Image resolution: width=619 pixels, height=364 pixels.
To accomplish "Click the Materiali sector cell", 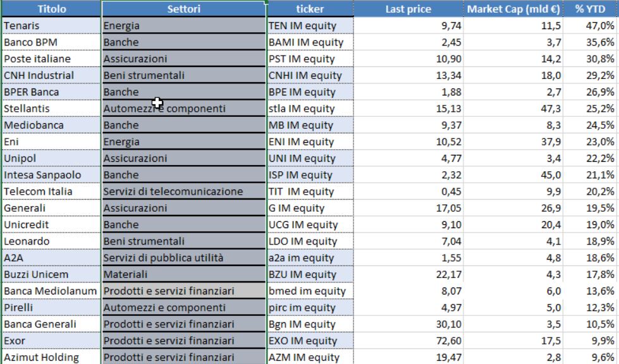I will coord(184,274).
